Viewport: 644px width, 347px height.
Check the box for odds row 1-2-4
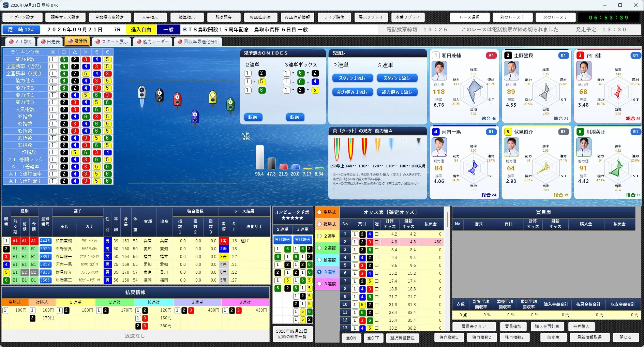tap(377, 234)
